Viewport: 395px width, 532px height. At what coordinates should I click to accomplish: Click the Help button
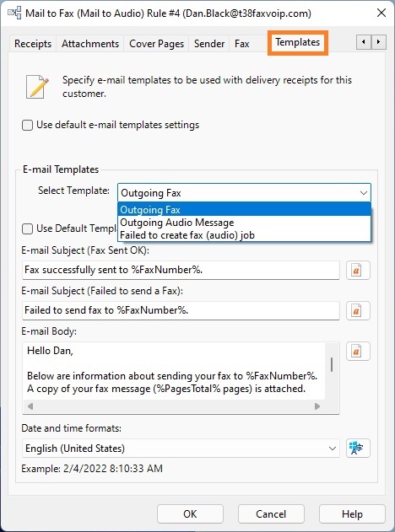[x=352, y=514]
